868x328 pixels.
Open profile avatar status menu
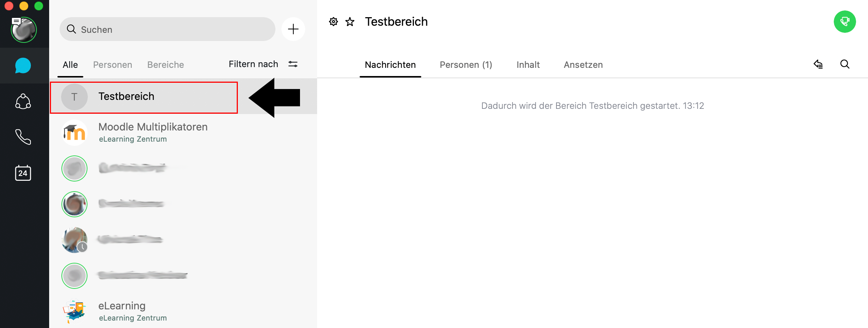pos(24,30)
